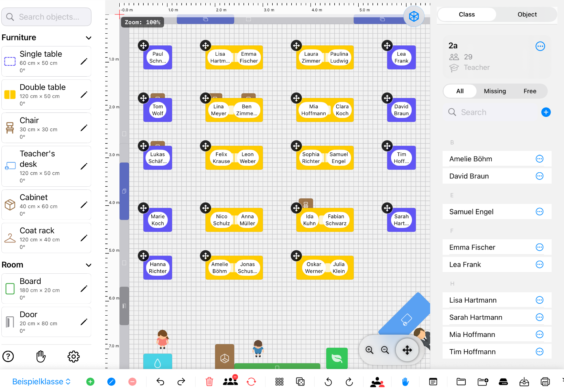The height and width of the screenshot is (392, 564).
Task: Collapse the Furniture section
Action: [x=88, y=38]
